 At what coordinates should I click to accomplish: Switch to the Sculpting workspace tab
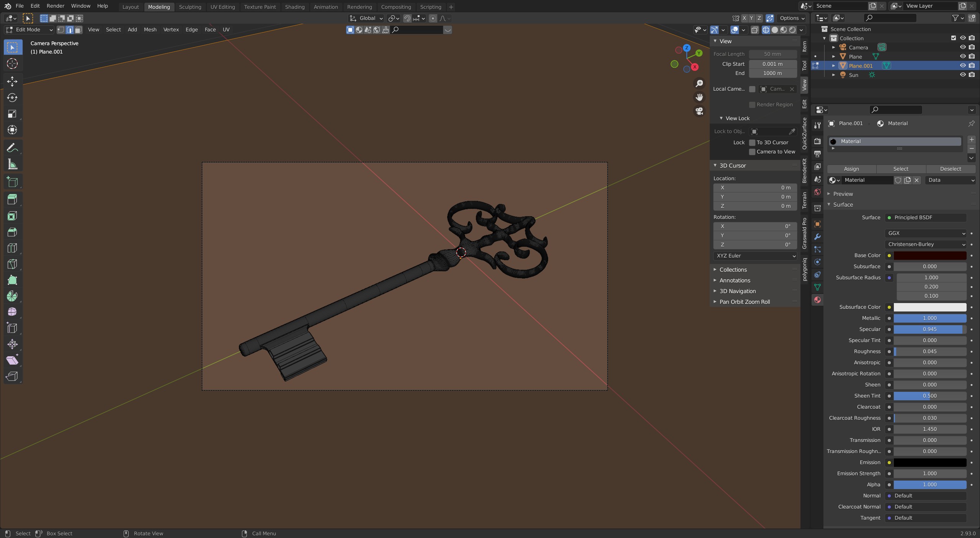190,7
